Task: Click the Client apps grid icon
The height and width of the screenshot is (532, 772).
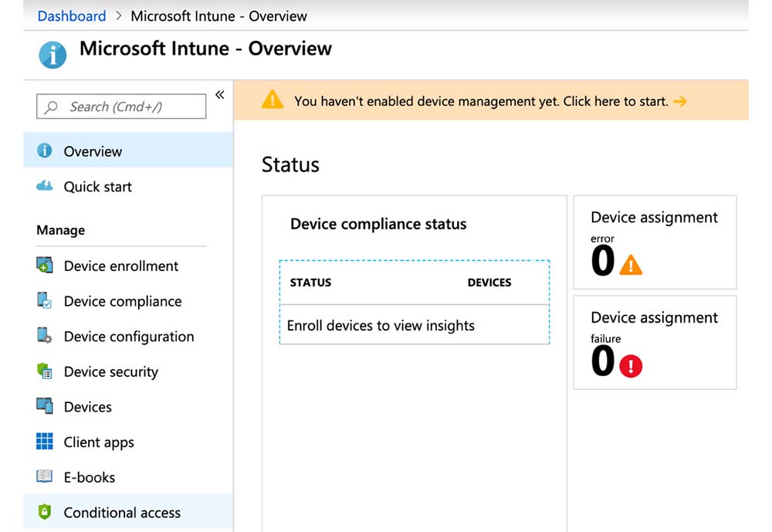Action: tap(45, 442)
